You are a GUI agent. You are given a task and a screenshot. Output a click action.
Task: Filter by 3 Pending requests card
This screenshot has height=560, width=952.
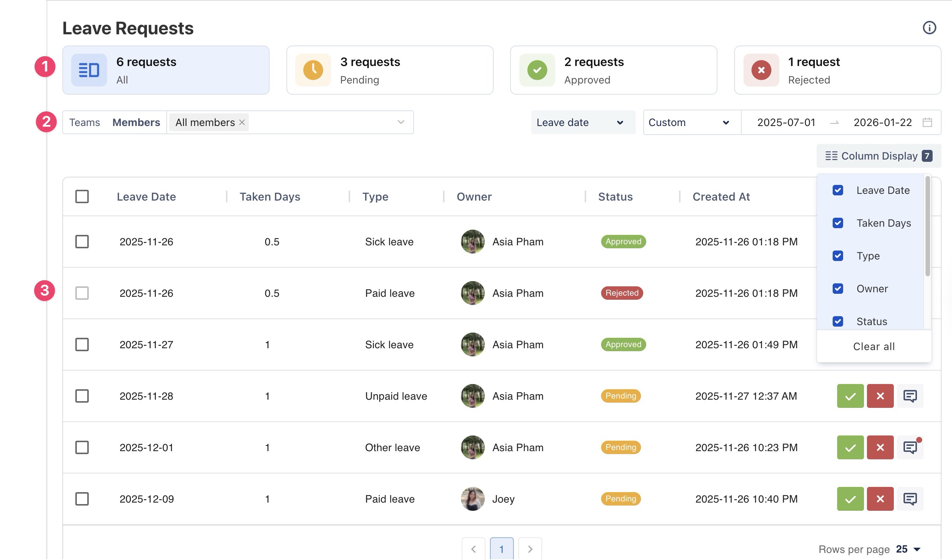(390, 70)
